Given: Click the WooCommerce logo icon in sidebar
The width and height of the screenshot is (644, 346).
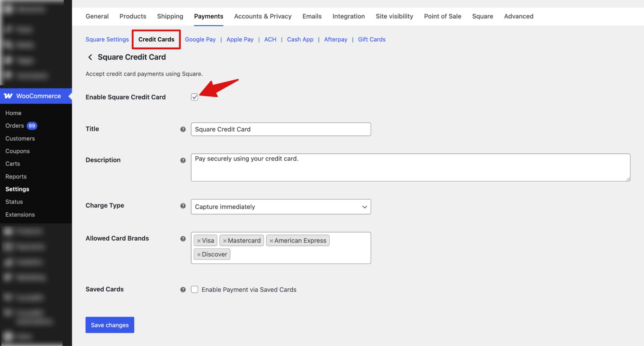Looking at the screenshot, I should (8, 96).
